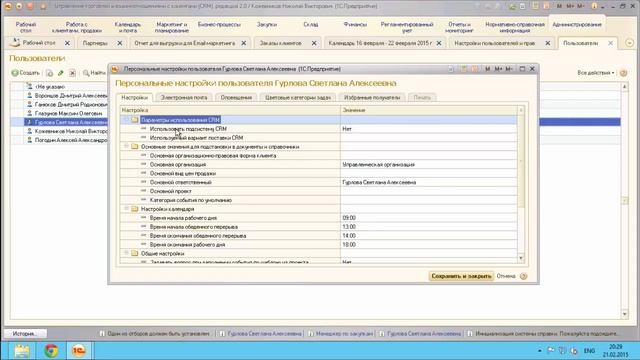Screen dimensions: 640x360
Task: Click the История... button at the bottom
Action: point(25,333)
